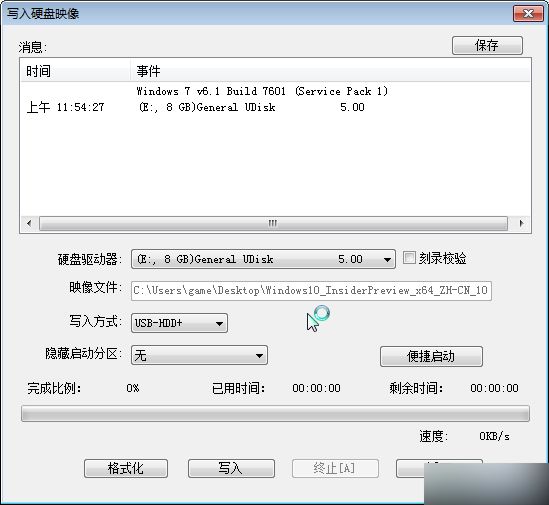
Task: Click the 已用时间 00:00:00 value
Action: pyautogui.click(x=316, y=388)
